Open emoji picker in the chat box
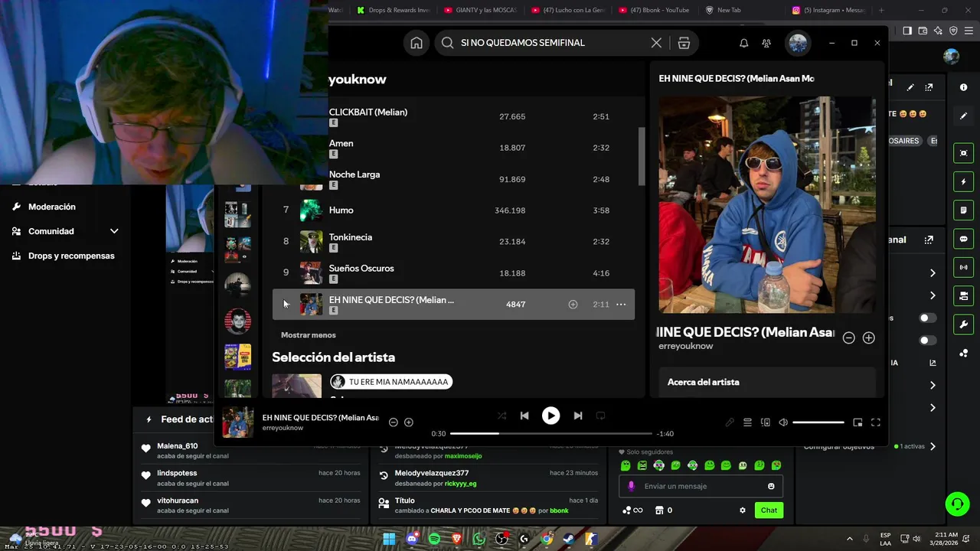 coord(771,486)
